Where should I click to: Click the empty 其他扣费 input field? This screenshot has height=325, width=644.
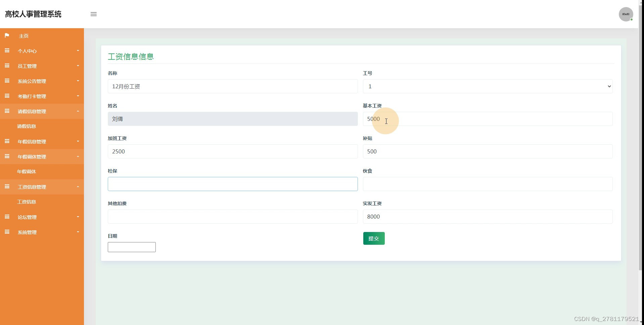233,217
